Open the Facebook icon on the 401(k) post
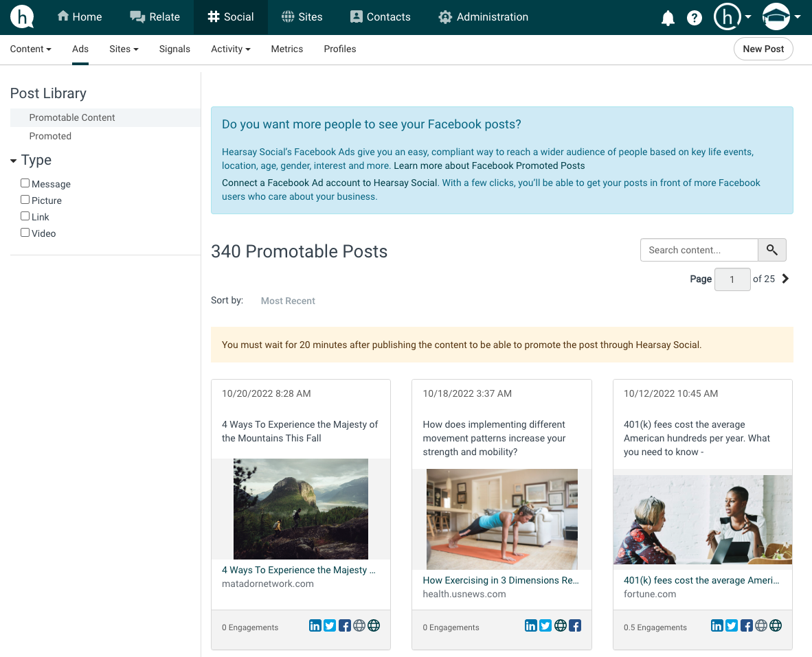This screenshot has width=812, height=657. [746, 625]
